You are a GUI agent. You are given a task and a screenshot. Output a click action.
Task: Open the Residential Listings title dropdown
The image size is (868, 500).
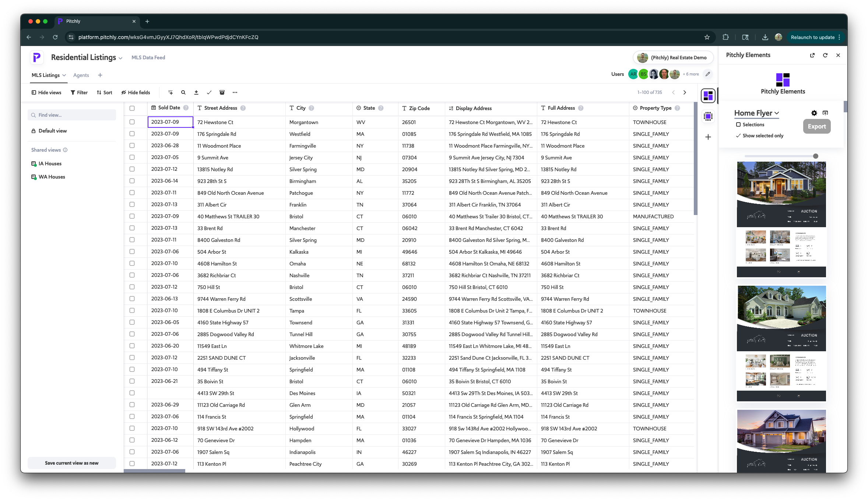pos(120,58)
